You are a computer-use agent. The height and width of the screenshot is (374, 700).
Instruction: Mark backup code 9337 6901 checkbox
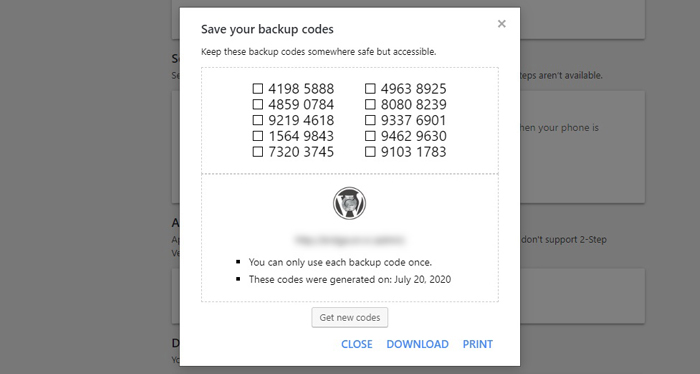pos(370,120)
